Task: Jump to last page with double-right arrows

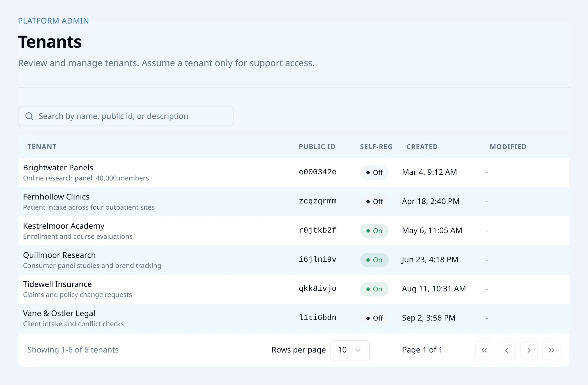Action: click(552, 350)
